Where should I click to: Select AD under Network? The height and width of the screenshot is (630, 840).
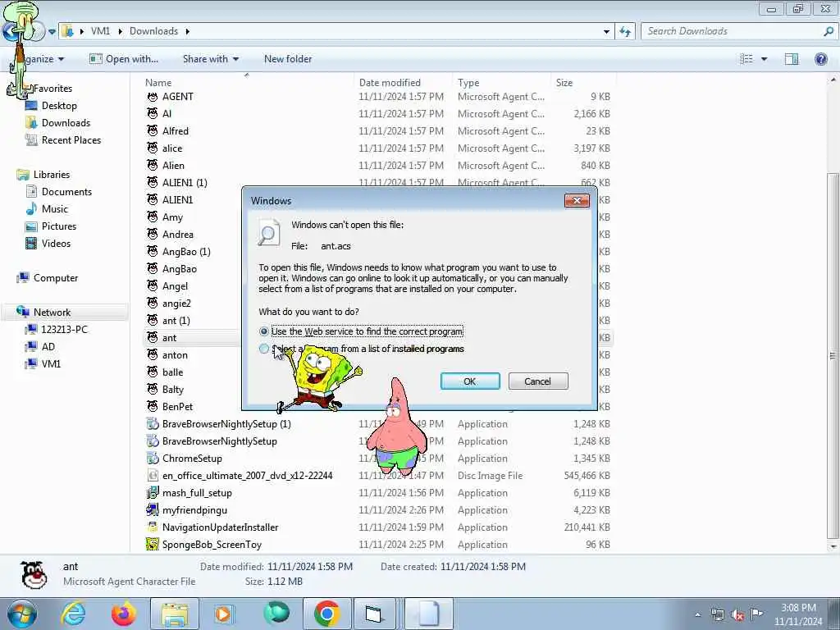tap(48, 347)
